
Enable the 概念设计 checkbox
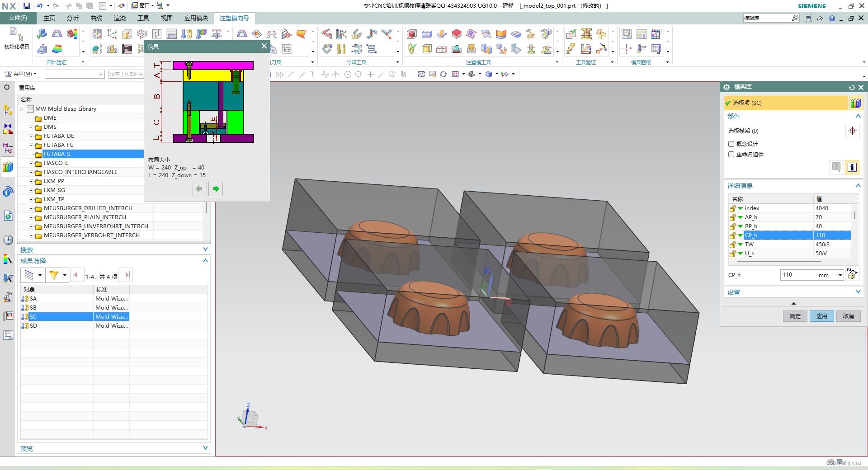[x=731, y=144]
